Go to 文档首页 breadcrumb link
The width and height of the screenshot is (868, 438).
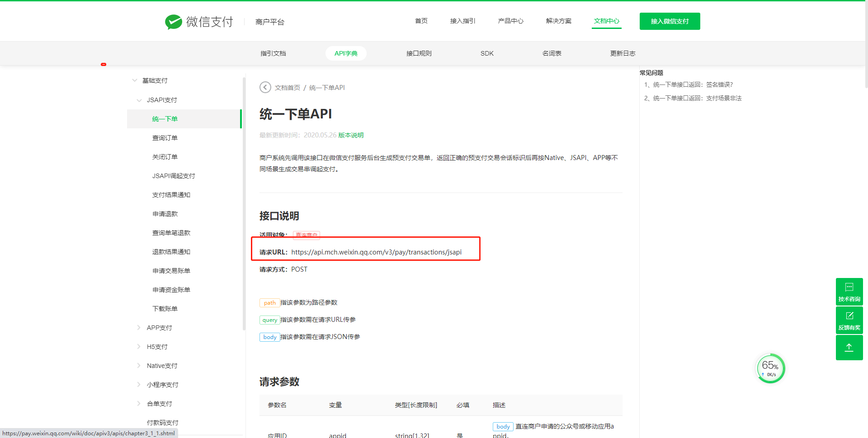(288, 88)
